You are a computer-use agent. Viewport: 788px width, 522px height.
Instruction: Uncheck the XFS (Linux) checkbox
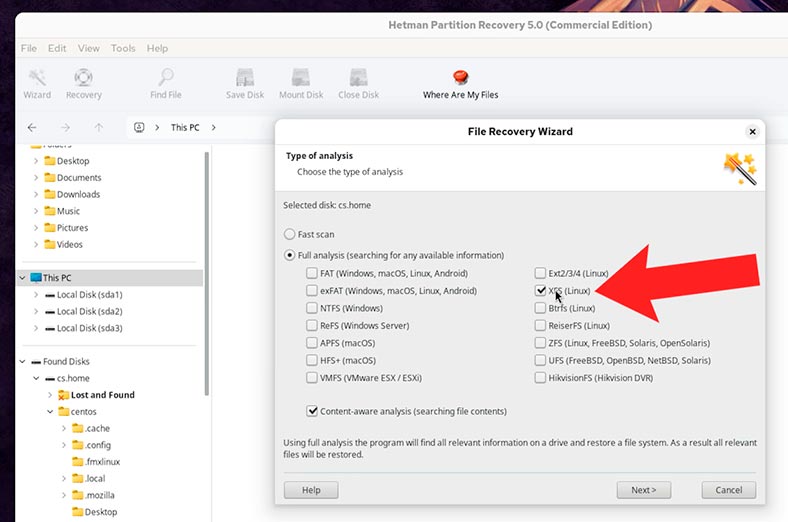(x=540, y=290)
